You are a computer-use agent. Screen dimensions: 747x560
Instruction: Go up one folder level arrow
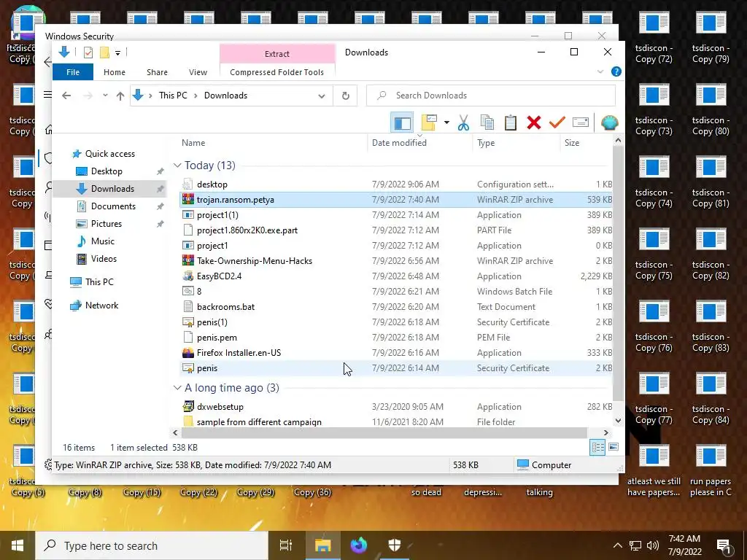(x=120, y=96)
